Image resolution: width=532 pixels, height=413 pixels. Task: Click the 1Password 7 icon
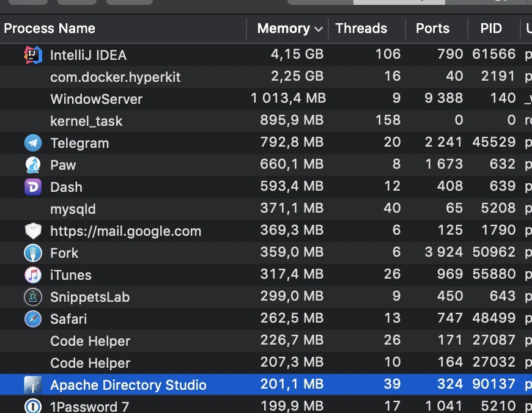[33, 406]
